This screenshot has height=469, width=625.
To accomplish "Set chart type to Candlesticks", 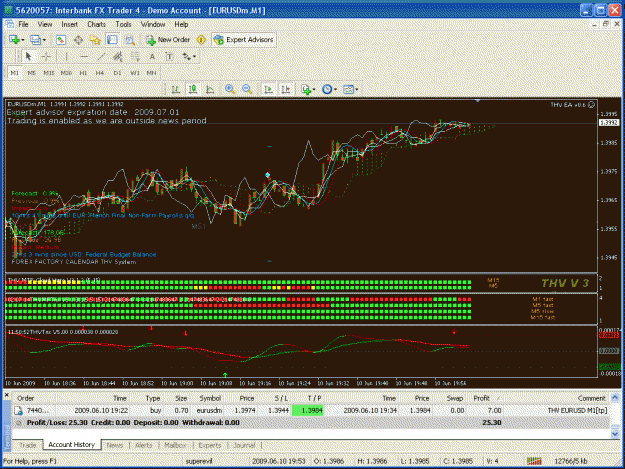I will click(x=193, y=89).
